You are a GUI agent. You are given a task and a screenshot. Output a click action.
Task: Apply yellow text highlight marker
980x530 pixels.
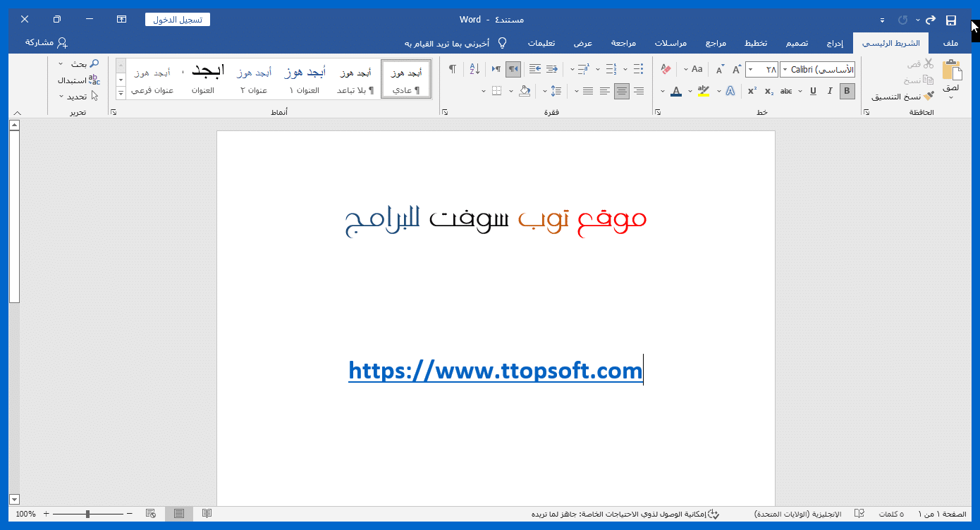click(x=703, y=91)
